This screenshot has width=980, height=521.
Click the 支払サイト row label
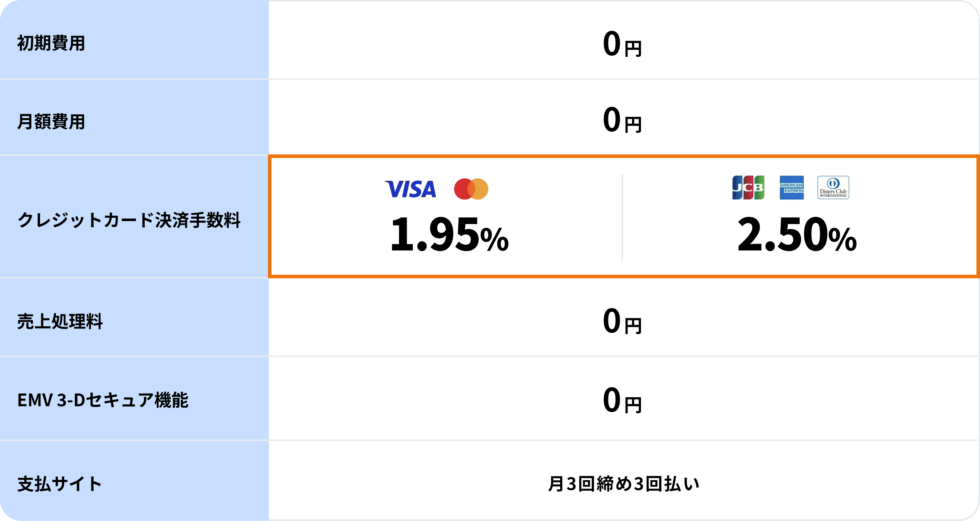[x=59, y=484]
